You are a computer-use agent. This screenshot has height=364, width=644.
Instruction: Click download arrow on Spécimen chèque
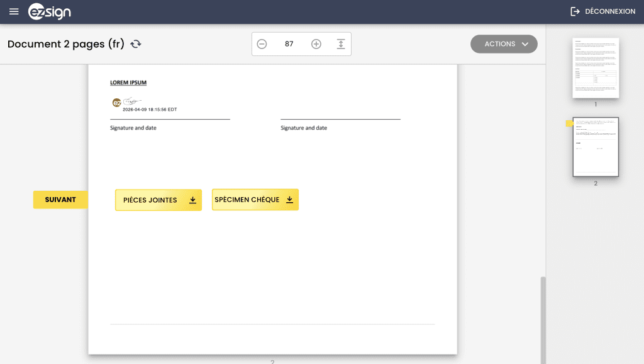click(290, 200)
